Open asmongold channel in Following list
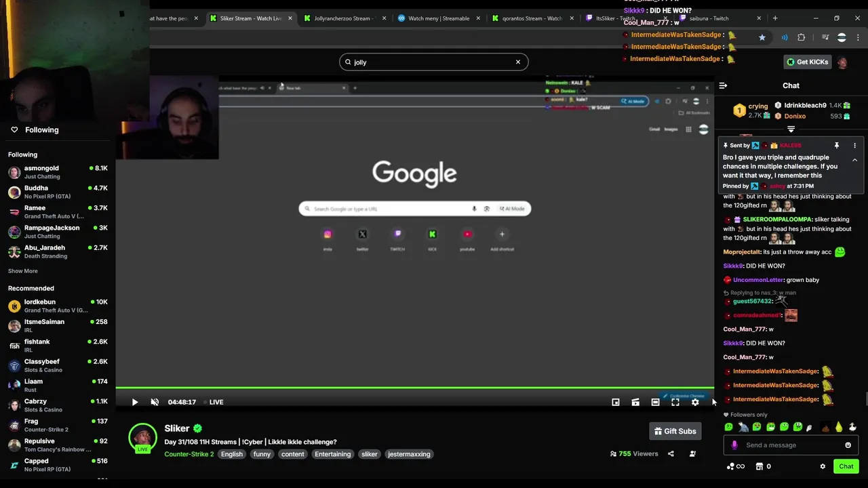 coord(58,172)
